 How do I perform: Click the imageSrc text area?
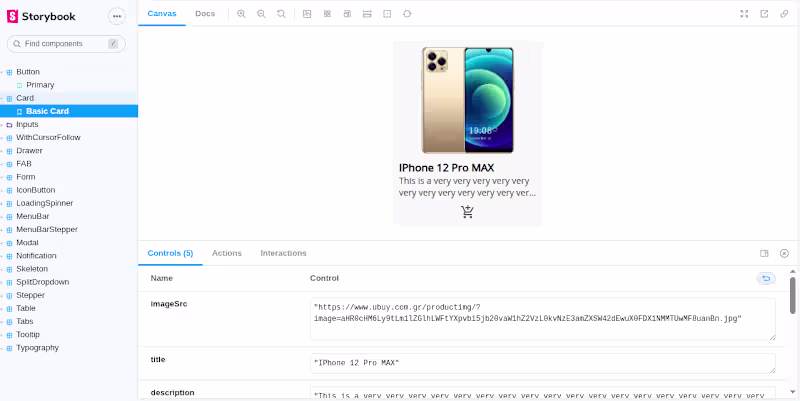click(543, 319)
